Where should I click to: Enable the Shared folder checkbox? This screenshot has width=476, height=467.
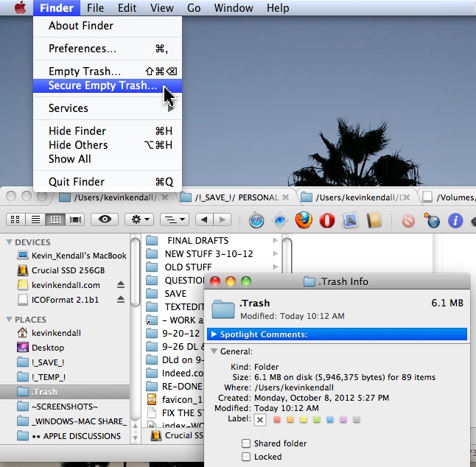pyautogui.click(x=246, y=443)
